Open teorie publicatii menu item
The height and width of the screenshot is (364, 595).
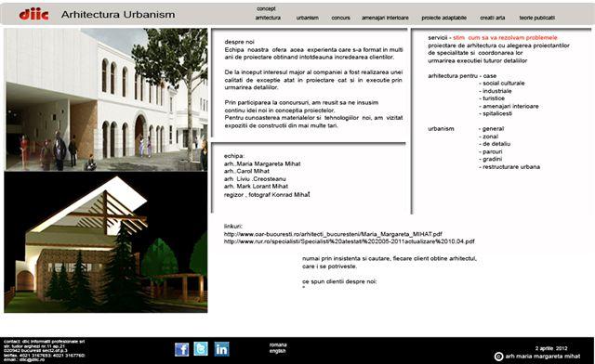tap(537, 18)
